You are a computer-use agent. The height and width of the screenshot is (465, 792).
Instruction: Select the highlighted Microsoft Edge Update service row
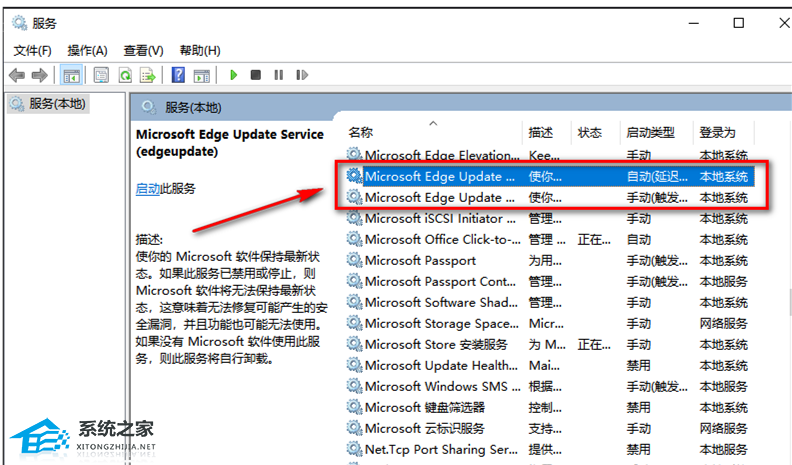[550, 176]
